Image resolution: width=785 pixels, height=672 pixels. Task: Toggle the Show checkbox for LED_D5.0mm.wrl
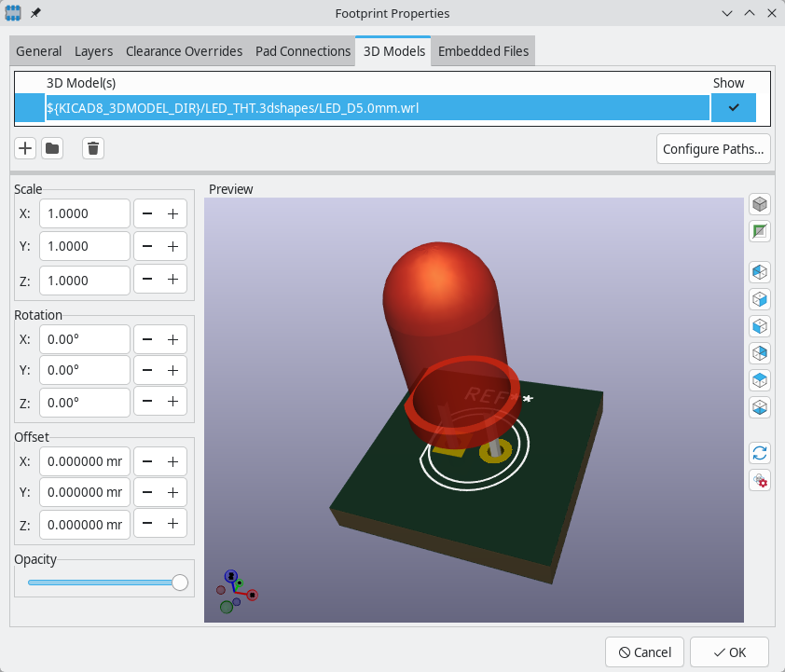click(734, 107)
